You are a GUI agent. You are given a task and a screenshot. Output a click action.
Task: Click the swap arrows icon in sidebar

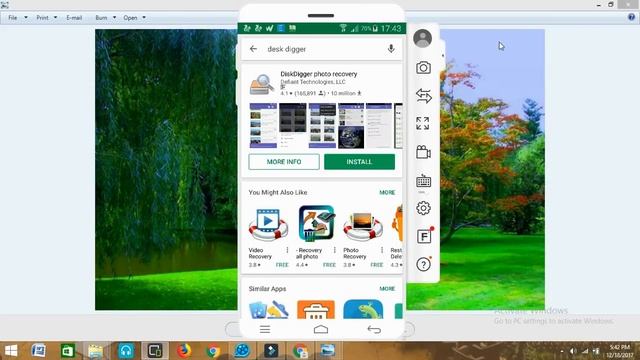click(423, 96)
